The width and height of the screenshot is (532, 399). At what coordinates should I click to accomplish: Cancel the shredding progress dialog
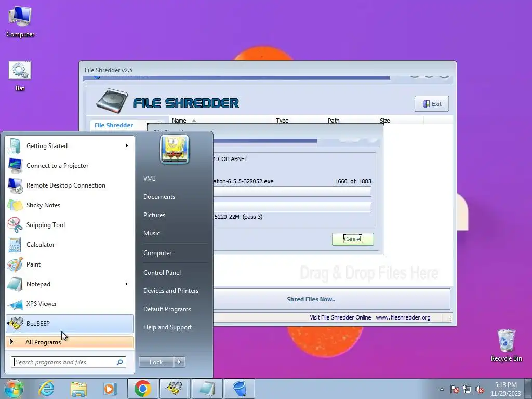(x=353, y=239)
